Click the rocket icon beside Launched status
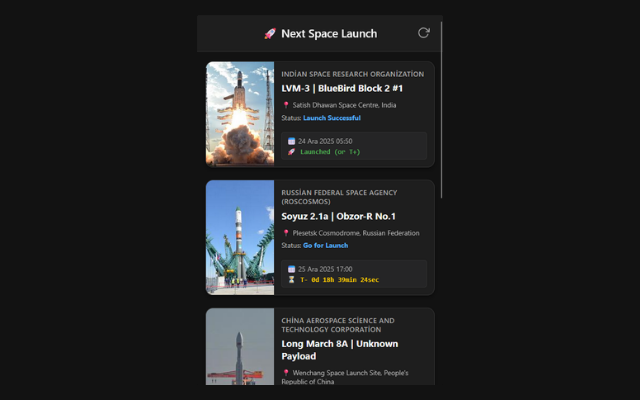 point(291,152)
